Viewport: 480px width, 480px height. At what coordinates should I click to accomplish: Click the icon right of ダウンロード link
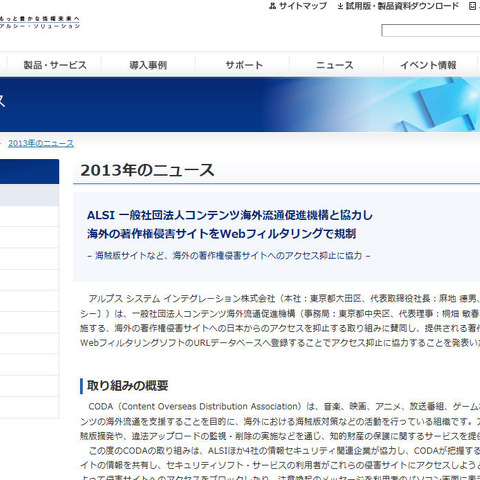473,6
